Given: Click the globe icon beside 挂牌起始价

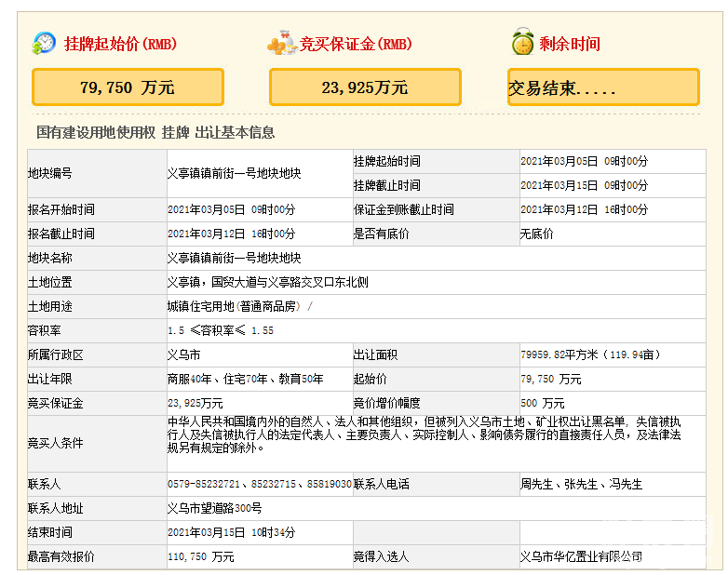Looking at the screenshot, I should coord(44,43).
